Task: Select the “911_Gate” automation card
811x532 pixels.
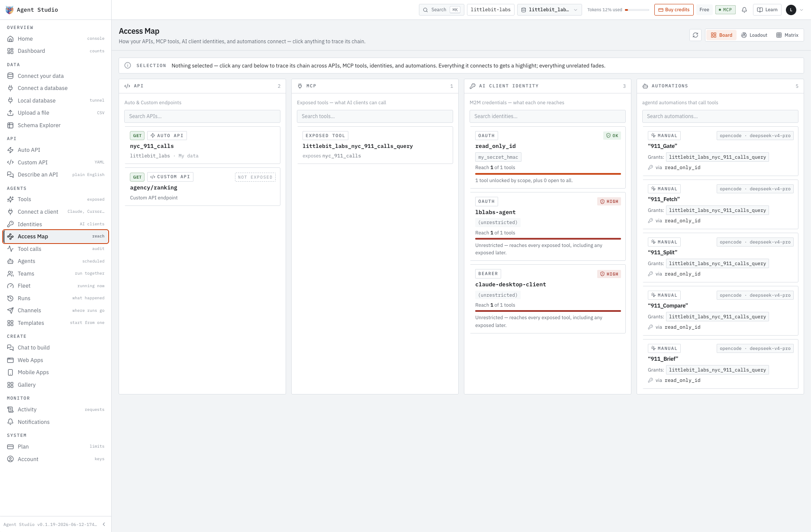Action: tap(720, 151)
